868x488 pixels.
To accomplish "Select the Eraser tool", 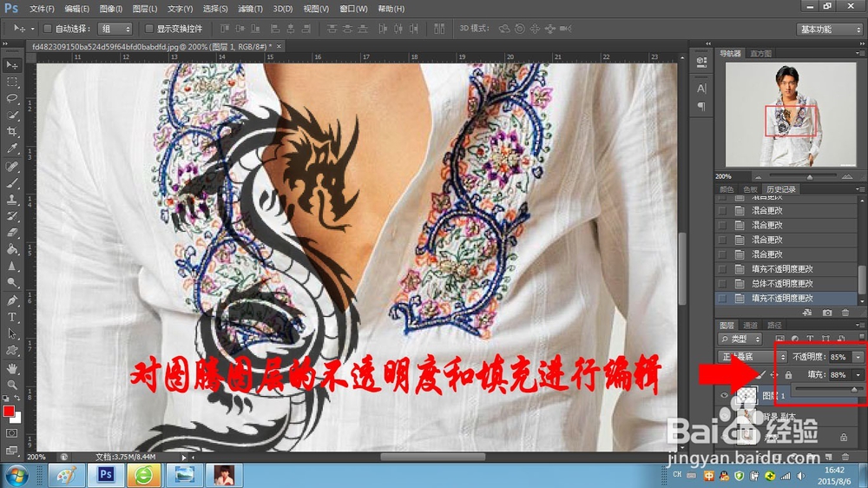I will tap(11, 233).
